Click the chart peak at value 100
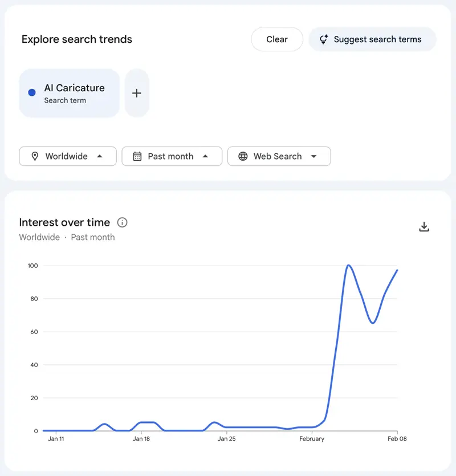The width and height of the screenshot is (456, 476). click(349, 266)
